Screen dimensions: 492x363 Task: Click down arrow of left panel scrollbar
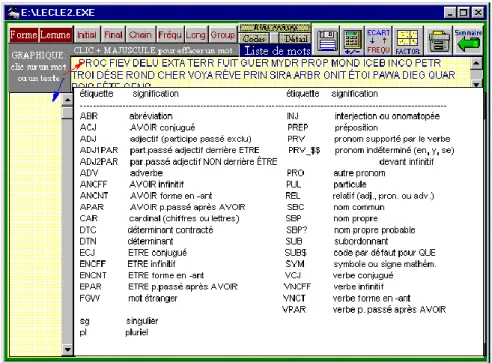coord(67,350)
